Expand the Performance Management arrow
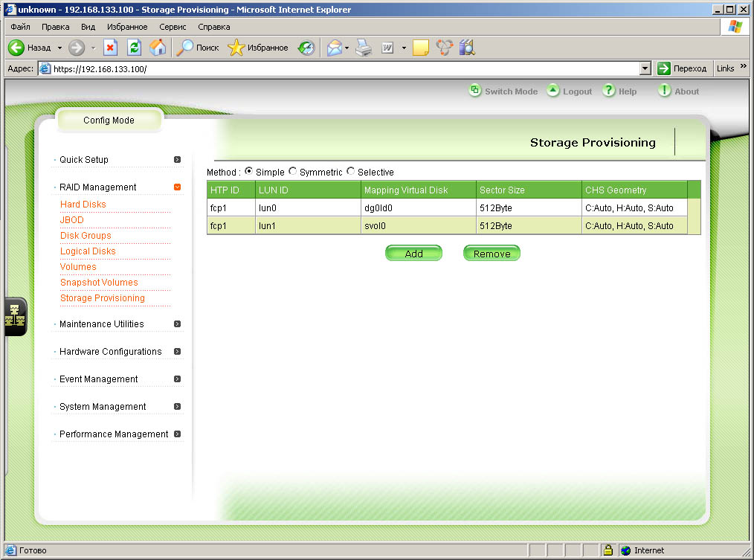The image size is (754, 560). 178,434
